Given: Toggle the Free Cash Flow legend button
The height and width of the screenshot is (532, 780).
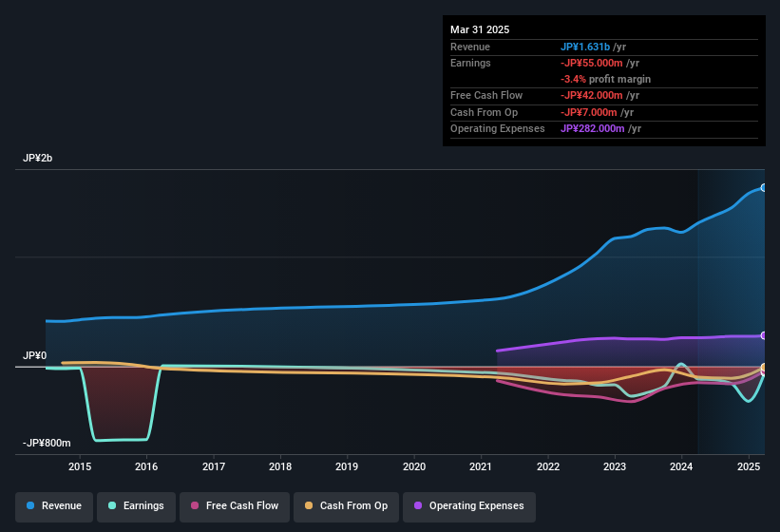Looking at the screenshot, I should (x=235, y=506).
